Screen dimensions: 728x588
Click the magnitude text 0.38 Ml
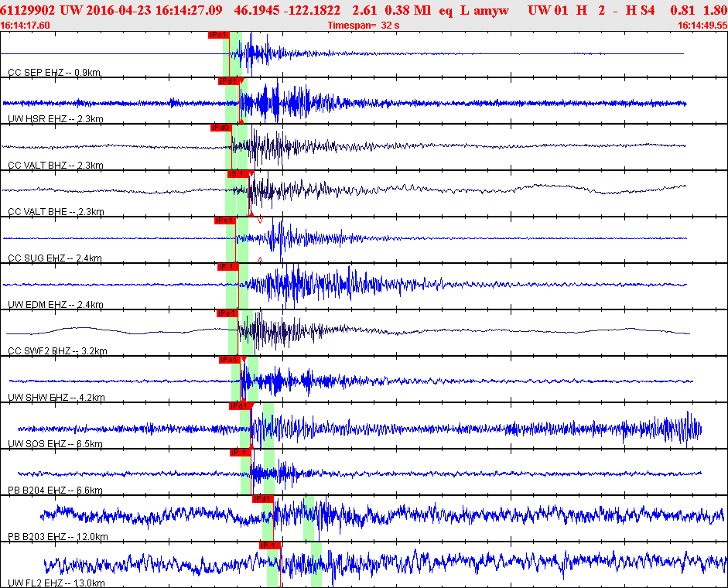[408, 10]
